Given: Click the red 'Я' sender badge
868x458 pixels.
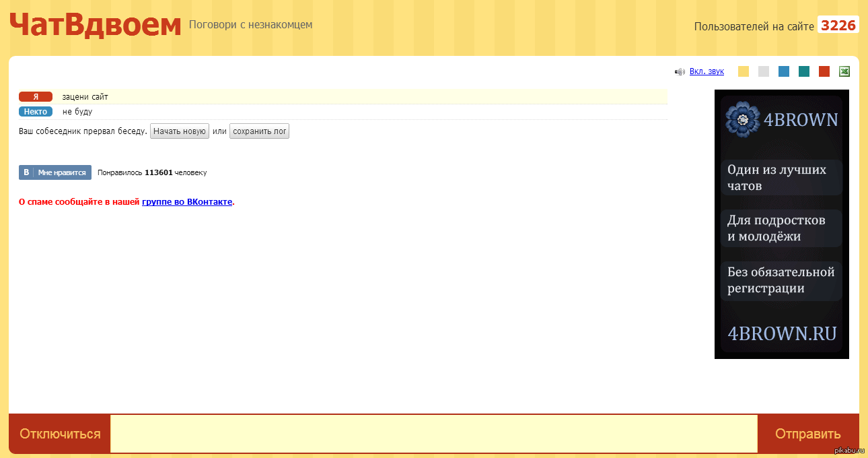Looking at the screenshot, I should (36, 97).
